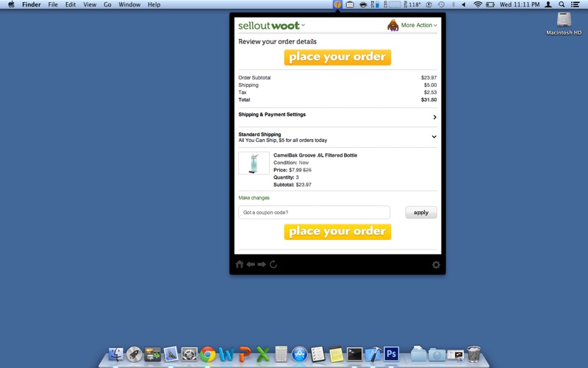Click the Total $31.50 amount

[x=429, y=100]
